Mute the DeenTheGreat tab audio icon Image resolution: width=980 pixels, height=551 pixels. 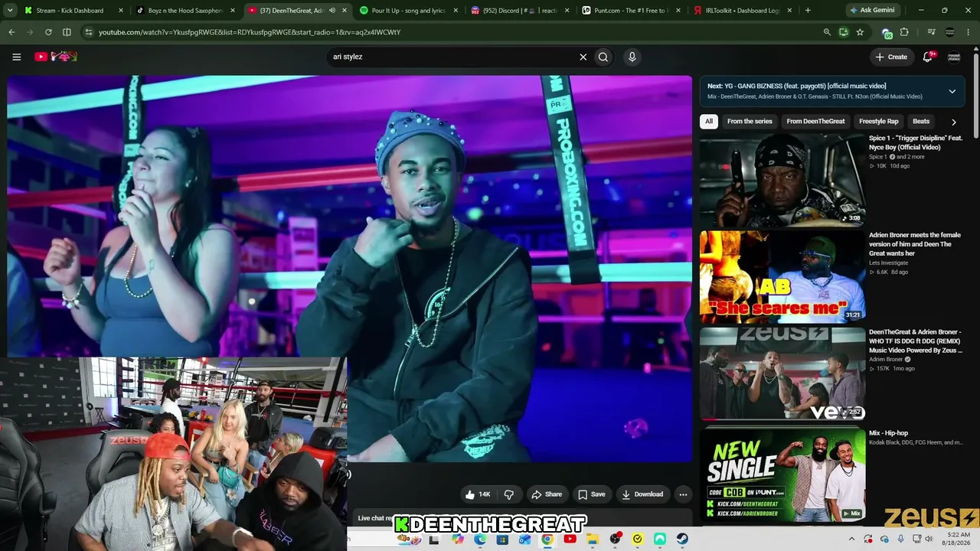pyautogui.click(x=332, y=11)
